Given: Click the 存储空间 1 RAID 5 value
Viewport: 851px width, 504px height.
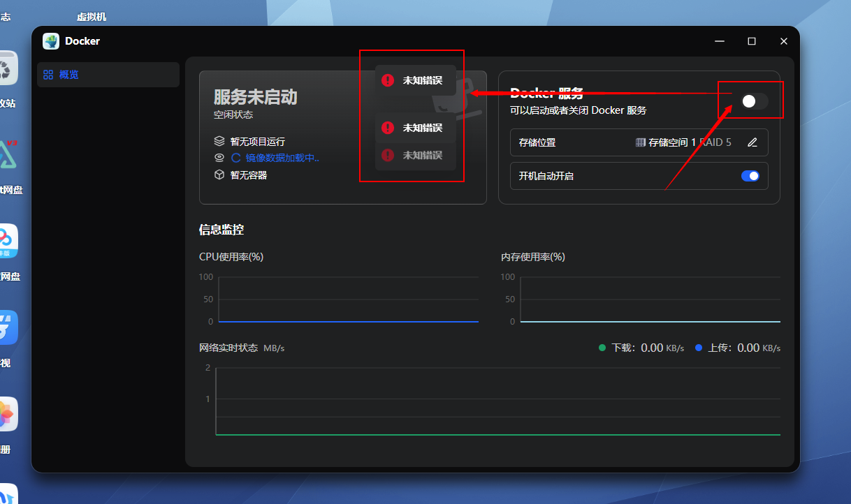Looking at the screenshot, I should click(x=690, y=142).
